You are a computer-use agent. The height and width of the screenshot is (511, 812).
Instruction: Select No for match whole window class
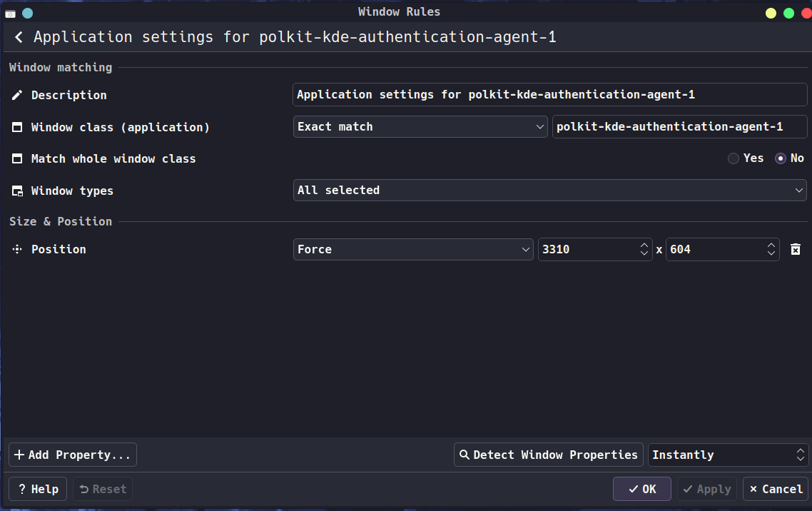click(781, 158)
